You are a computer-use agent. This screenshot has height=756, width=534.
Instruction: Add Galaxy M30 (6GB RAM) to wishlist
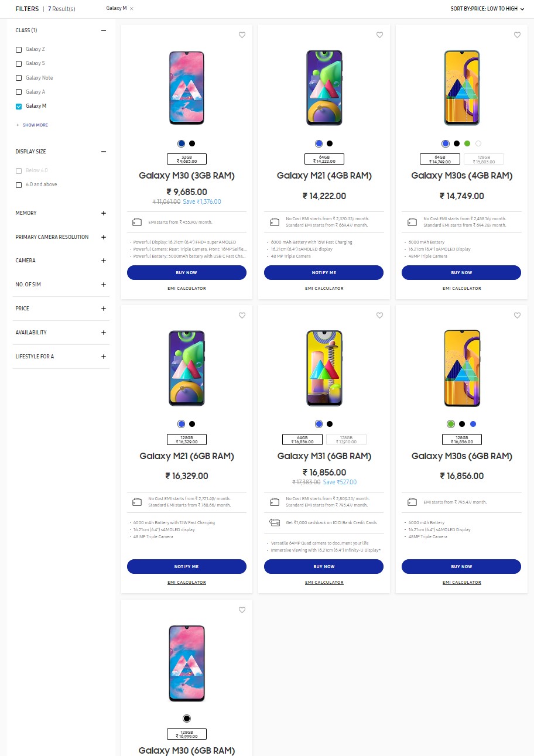tap(242, 610)
